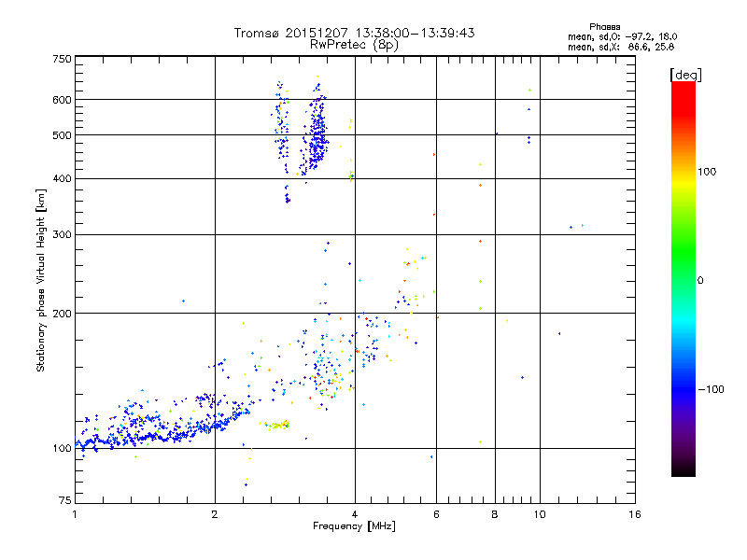
Task: Click the x-axis label "4"
Action: click(355, 514)
